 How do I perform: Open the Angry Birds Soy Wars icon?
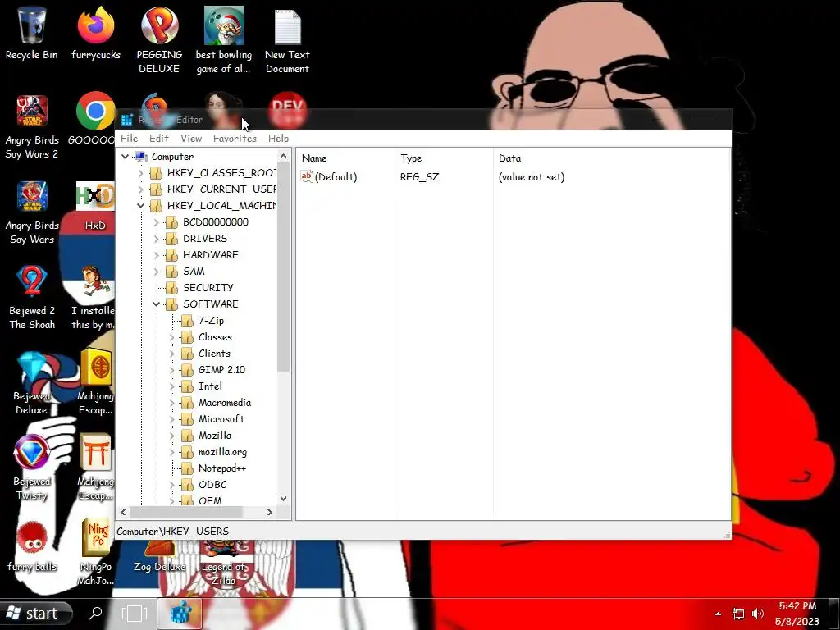coord(32,213)
